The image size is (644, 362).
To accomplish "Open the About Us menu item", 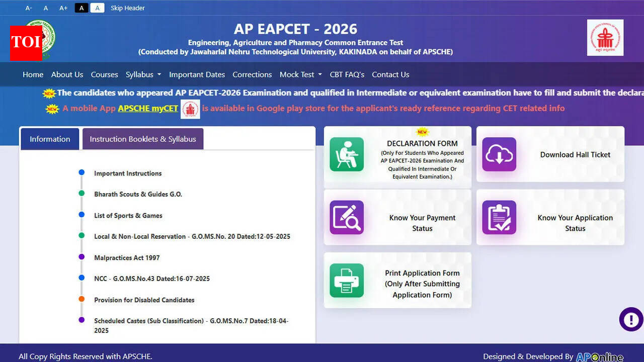I will click(67, 74).
